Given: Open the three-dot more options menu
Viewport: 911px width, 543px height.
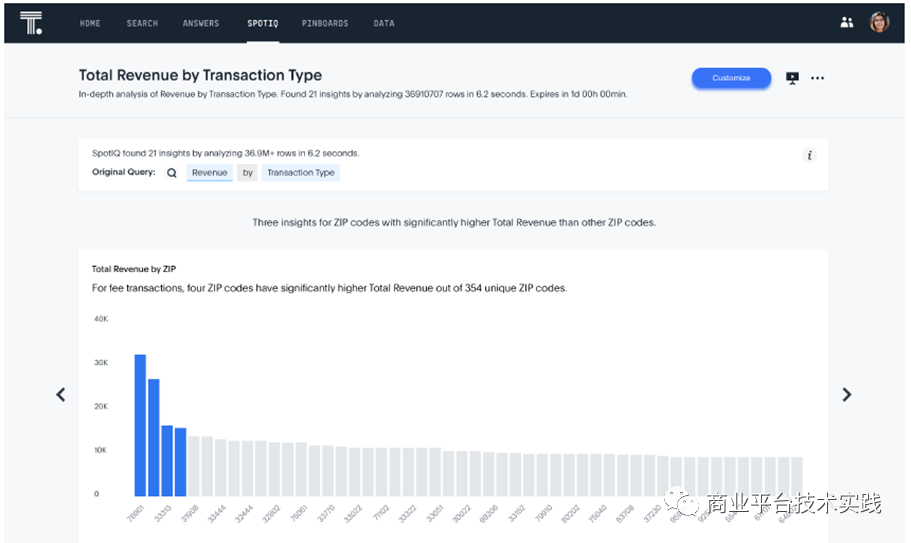Looking at the screenshot, I should [818, 78].
